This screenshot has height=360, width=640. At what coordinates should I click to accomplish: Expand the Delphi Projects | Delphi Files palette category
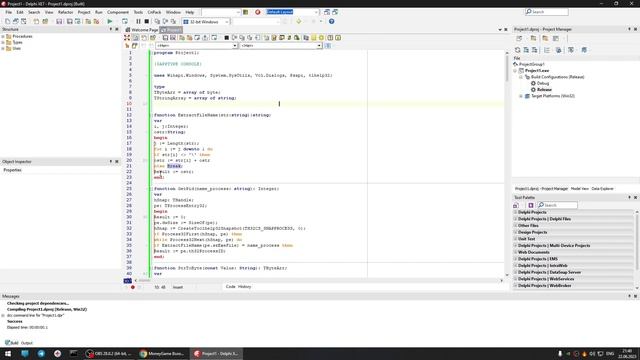tap(515, 219)
